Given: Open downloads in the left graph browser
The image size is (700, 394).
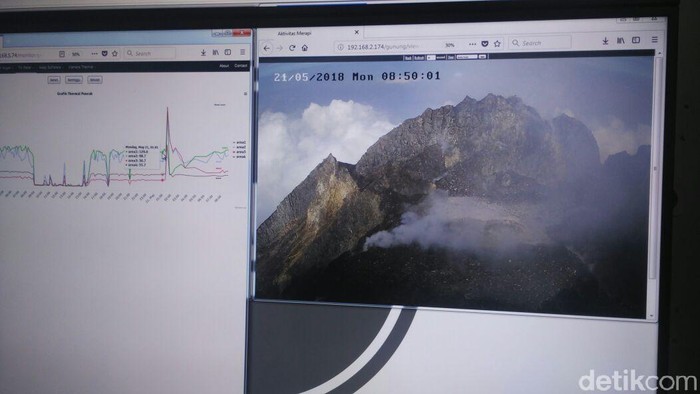Looking at the screenshot, I should pyautogui.click(x=203, y=53).
